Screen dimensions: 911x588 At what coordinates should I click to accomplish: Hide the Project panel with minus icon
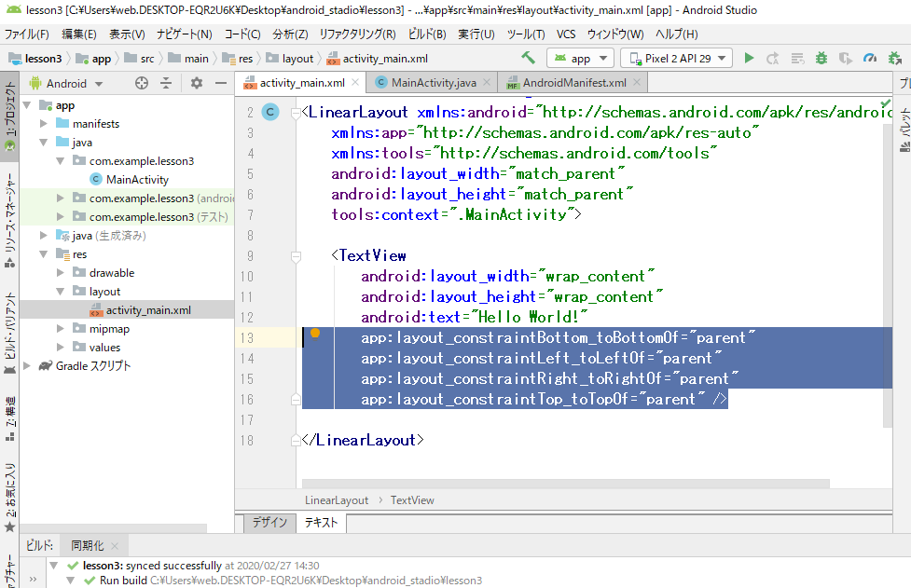point(221,83)
